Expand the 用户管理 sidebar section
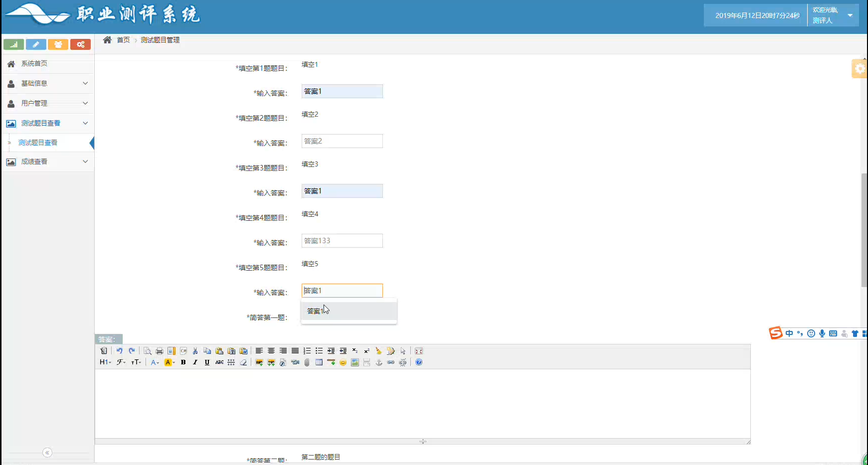 [x=48, y=103]
